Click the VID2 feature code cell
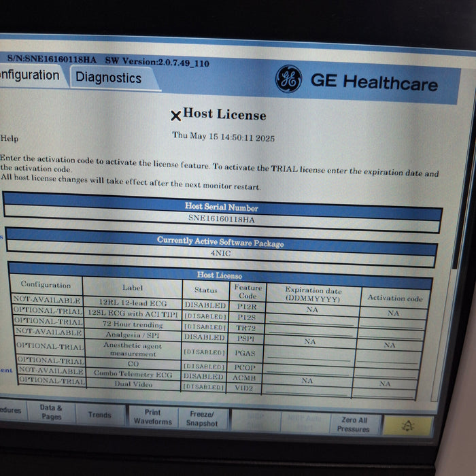The image size is (476, 476). click(243, 388)
